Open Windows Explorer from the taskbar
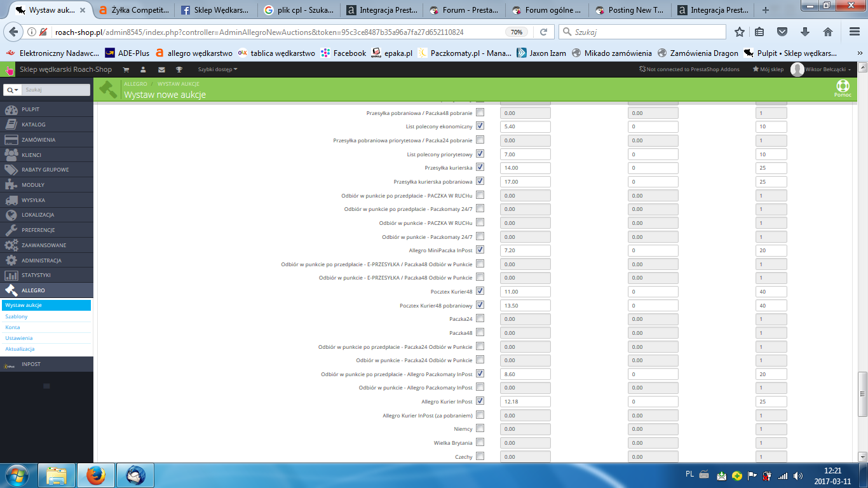This screenshot has height=488, width=868. [57, 475]
